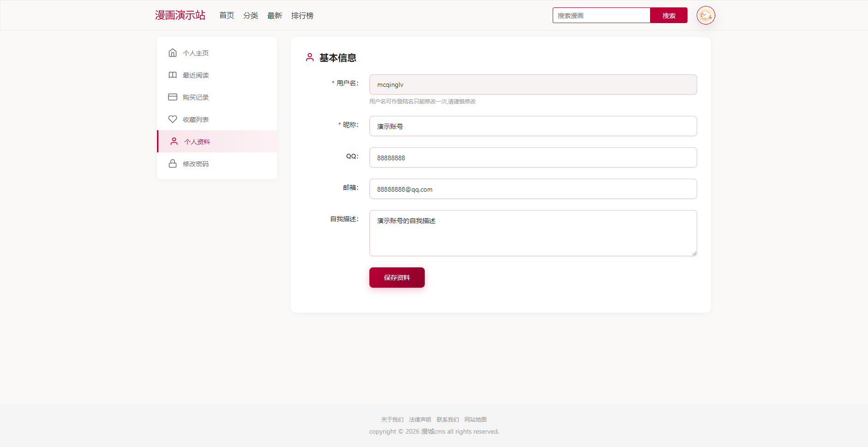Go to 首页 in the top navigation
The image size is (868, 447).
(227, 15)
